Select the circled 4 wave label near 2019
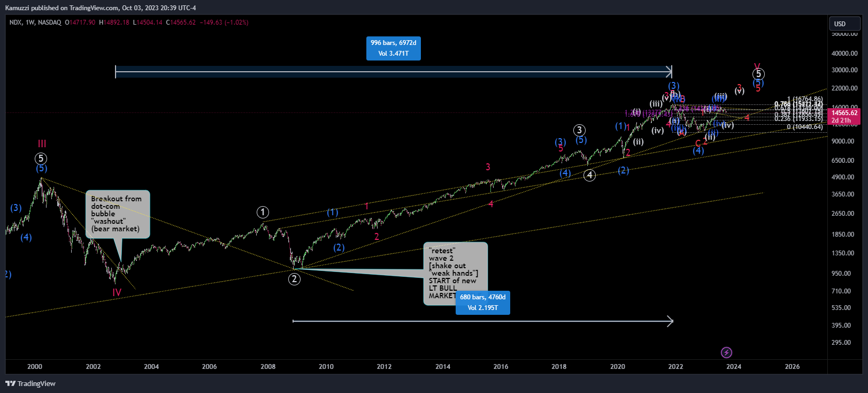868x393 pixels. tap(589, 175)
